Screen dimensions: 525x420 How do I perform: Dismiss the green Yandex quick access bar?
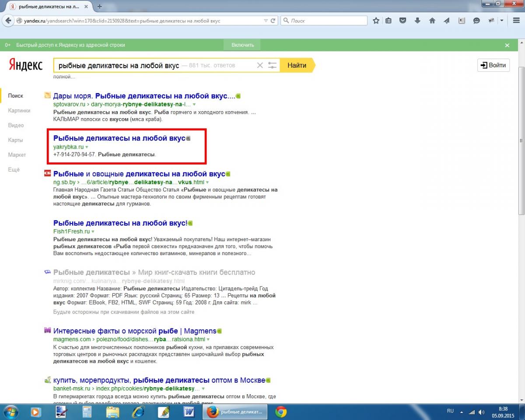point(507,45)
